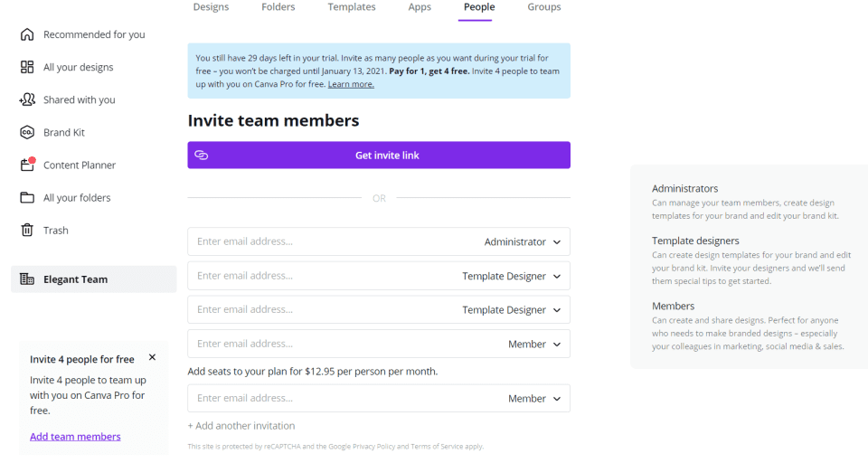Switch to the Folders tab
The width and height of the screenshot is (868, 463).
[278, 7]
